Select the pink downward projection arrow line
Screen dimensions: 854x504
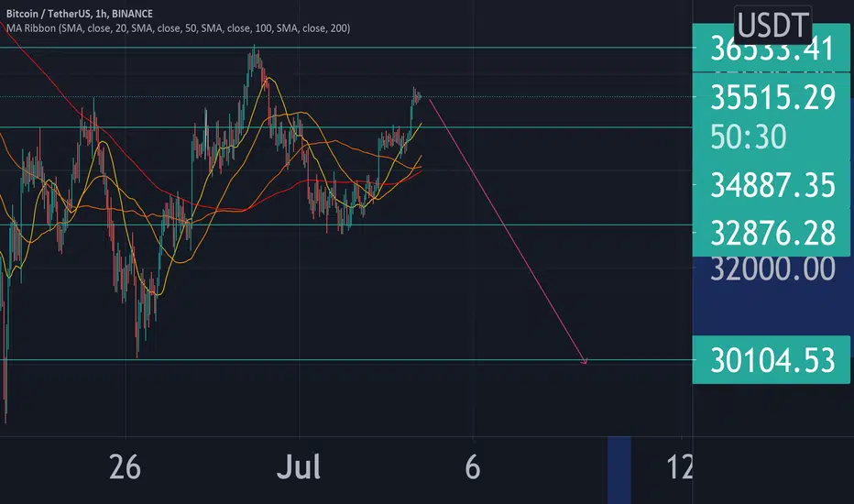coord(504,229)
